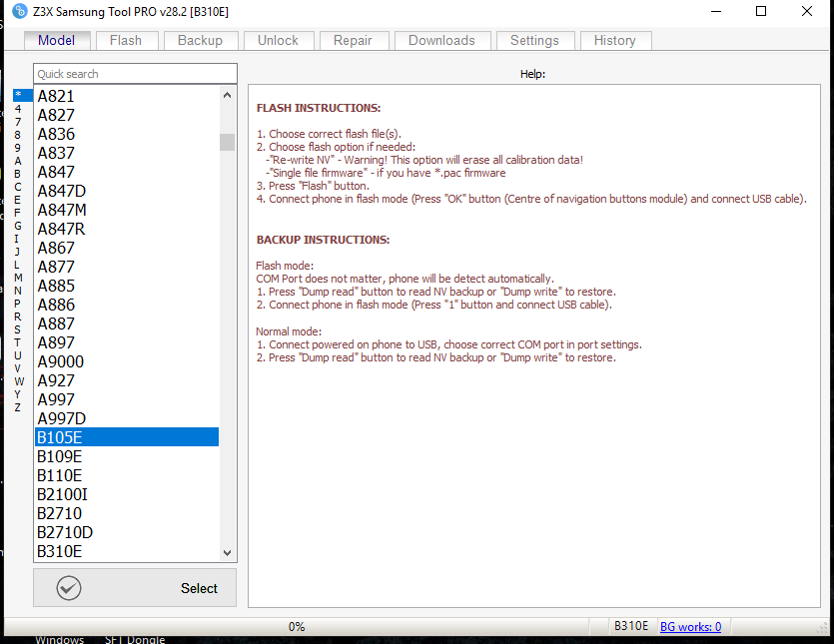Image resolution: width=834 pixels, height=644 pixels.
Task: Jump to letter G in index
Action: click(18, 226)
